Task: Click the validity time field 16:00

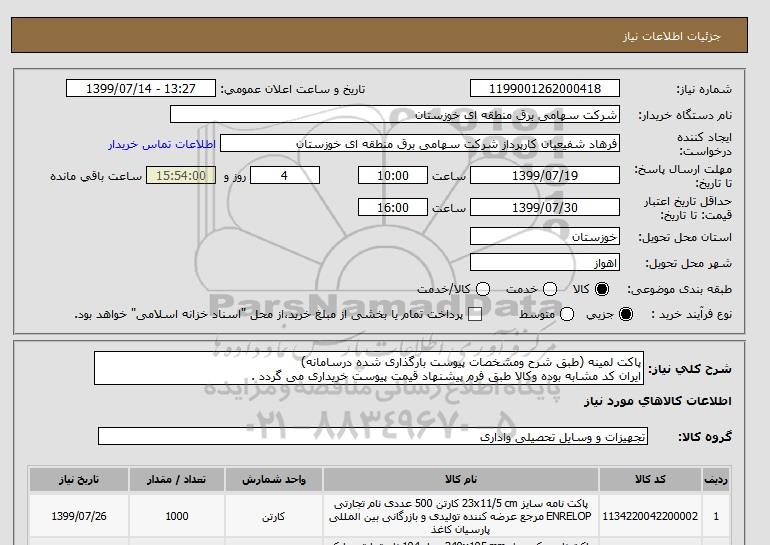Action: point(393,207)
